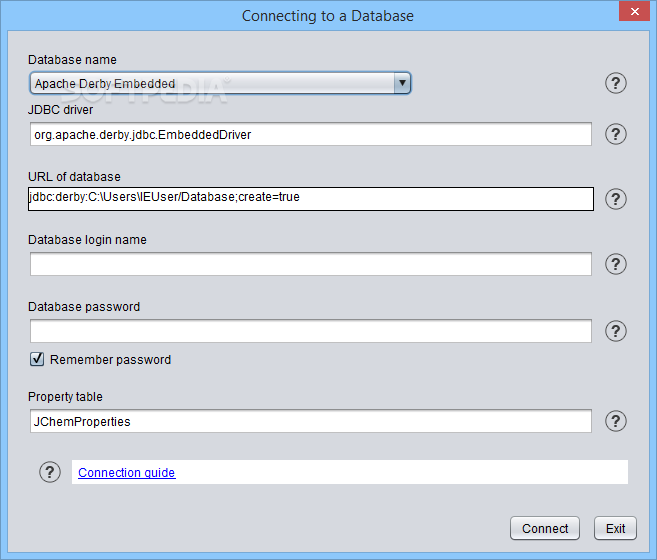Click the URL of database label
Image resolution: width=657 pixels, height=560 pixels.
coord(74,176)
